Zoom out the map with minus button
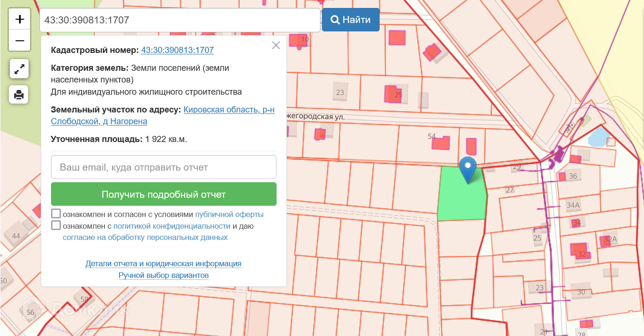This screenshot has width=644, height=336. (20, 41)
